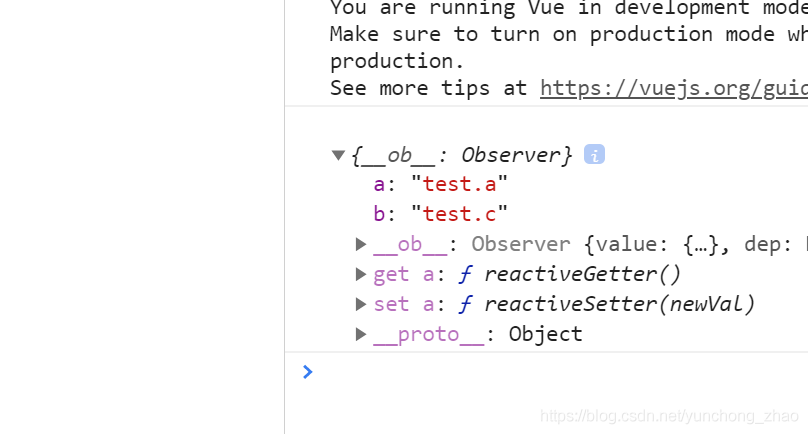The width and height of the screenshot is (808, 434).
Task: Click the italic f icon before reactiveGetter
Action: pyautogui.click(x=465, y=274)
